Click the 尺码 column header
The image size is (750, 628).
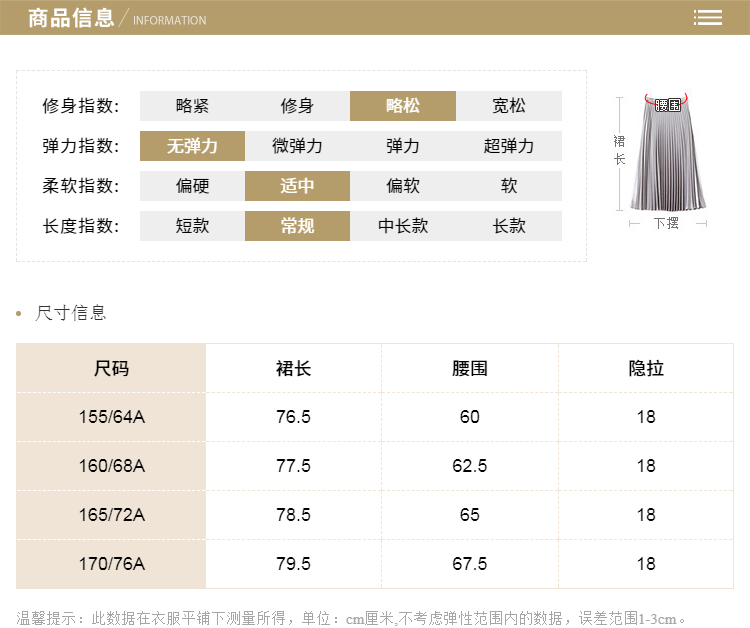tap(111, 369)
